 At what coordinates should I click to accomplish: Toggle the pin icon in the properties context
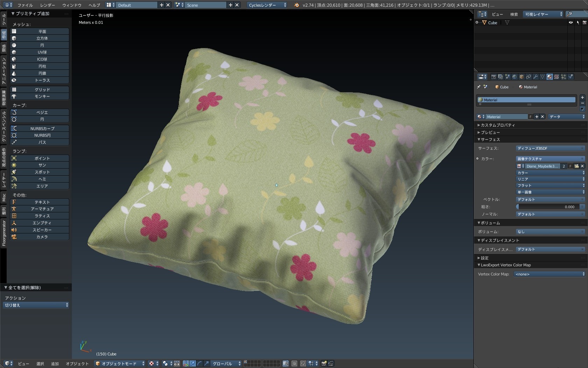[x=478, y=87]
